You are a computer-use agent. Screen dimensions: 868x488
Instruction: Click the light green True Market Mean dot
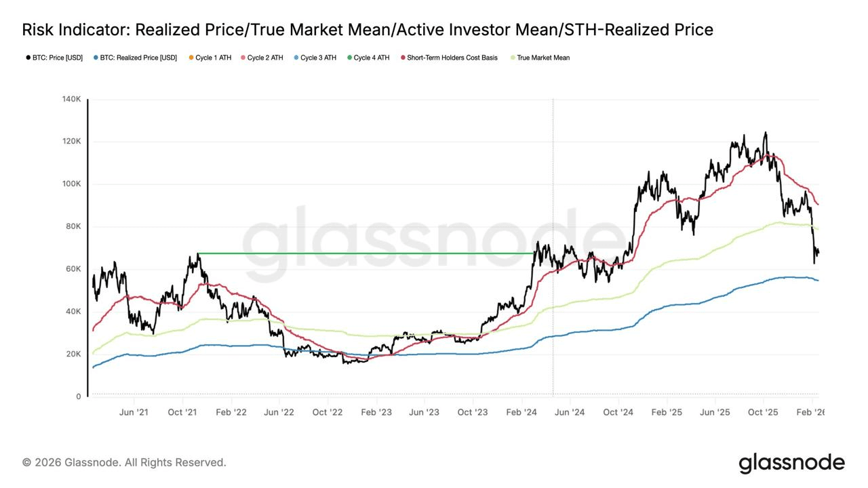pos(513,58)
